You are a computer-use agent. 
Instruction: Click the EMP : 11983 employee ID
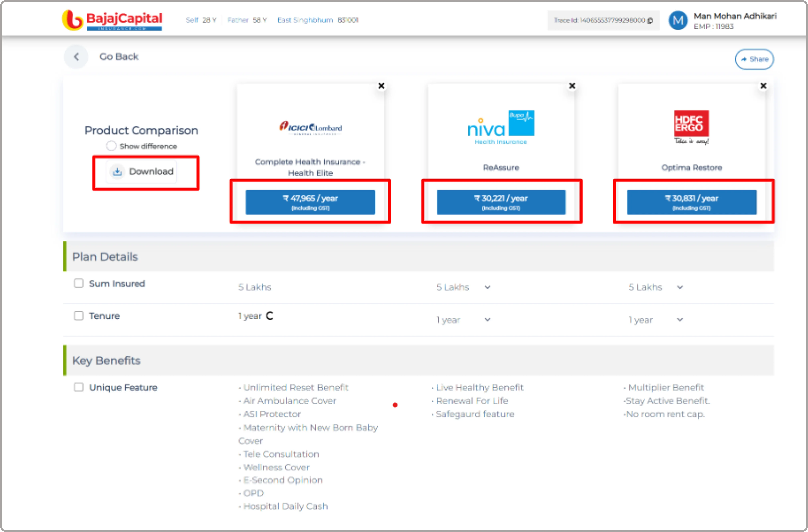pyautogui.click(x=714, y=26)
